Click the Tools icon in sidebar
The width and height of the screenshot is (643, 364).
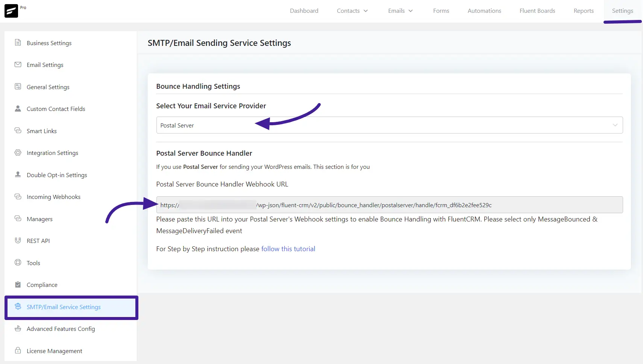coord(18,262)
